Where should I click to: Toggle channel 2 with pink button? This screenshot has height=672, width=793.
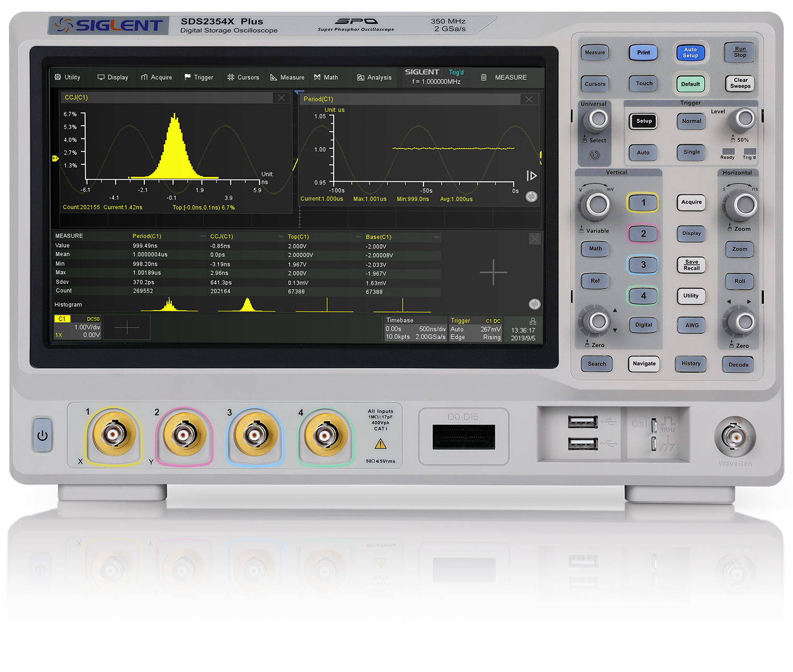coord(643,234)
